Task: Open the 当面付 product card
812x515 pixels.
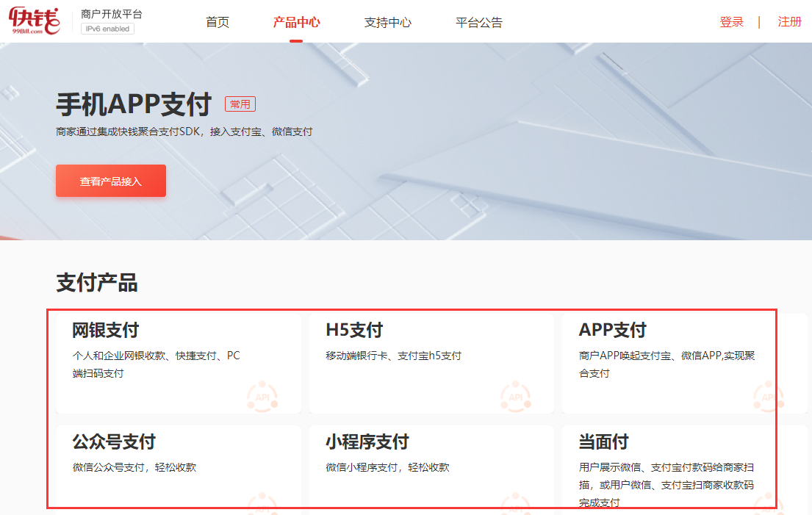Action: [685, 470]
